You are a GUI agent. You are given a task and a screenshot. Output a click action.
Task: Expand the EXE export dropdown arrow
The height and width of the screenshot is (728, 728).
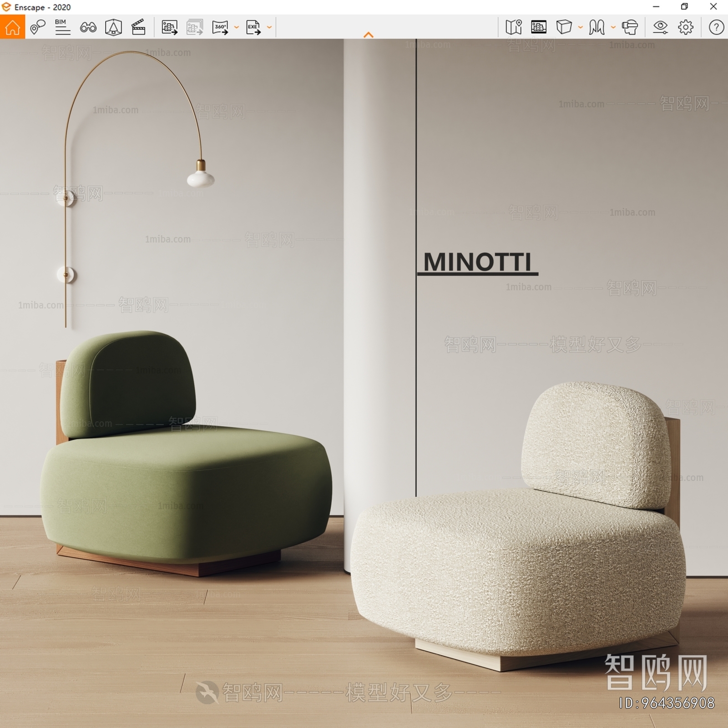coord(269,27)
